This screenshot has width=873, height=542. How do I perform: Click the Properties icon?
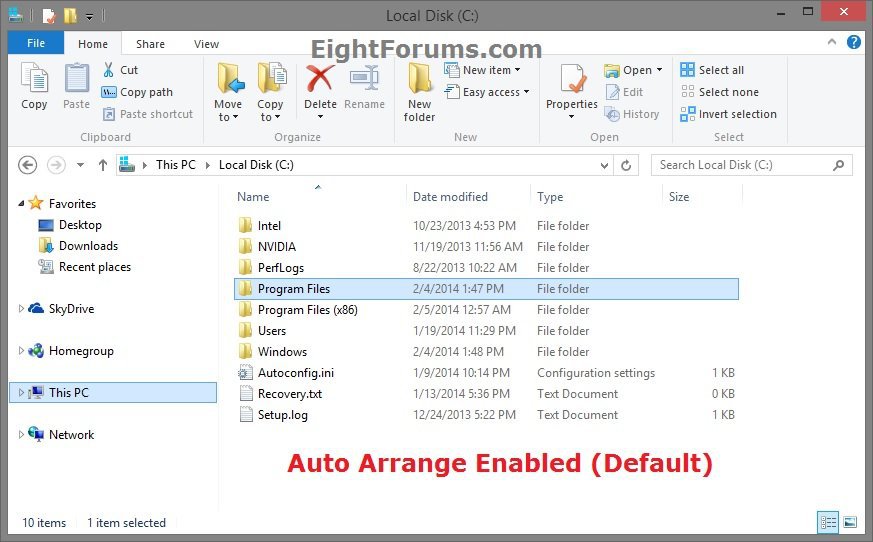(x=572, y=80)
